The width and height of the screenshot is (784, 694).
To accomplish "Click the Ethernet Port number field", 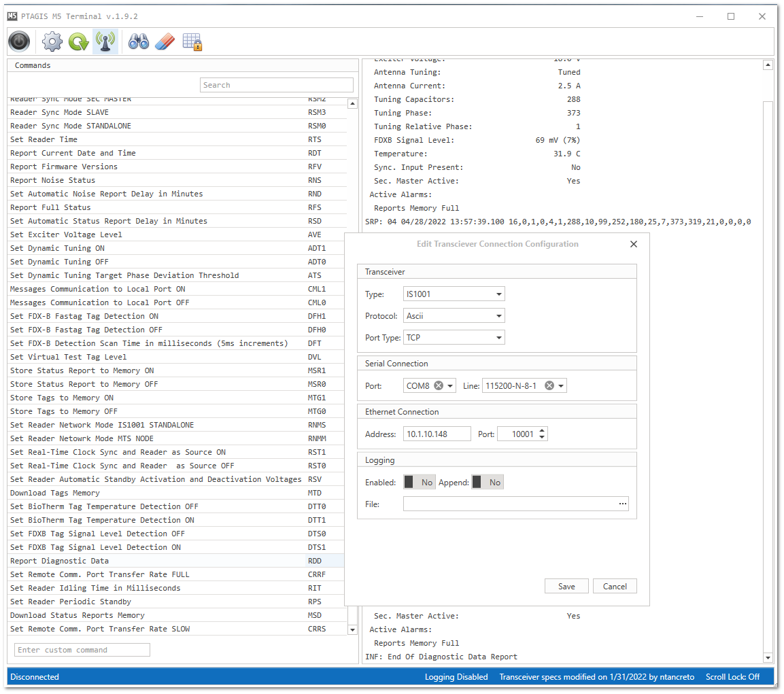I will (x=517, y=434).
